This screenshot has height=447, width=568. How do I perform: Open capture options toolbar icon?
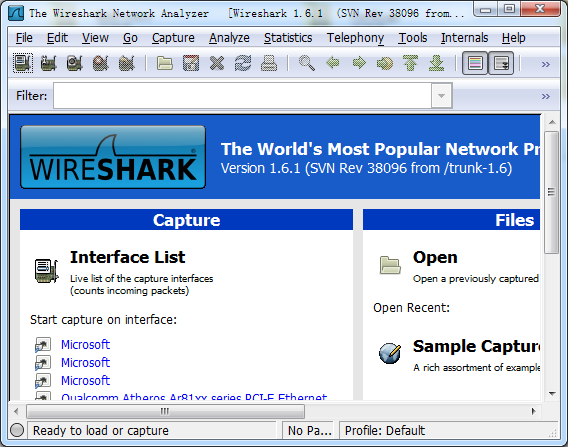coord(48,63)
